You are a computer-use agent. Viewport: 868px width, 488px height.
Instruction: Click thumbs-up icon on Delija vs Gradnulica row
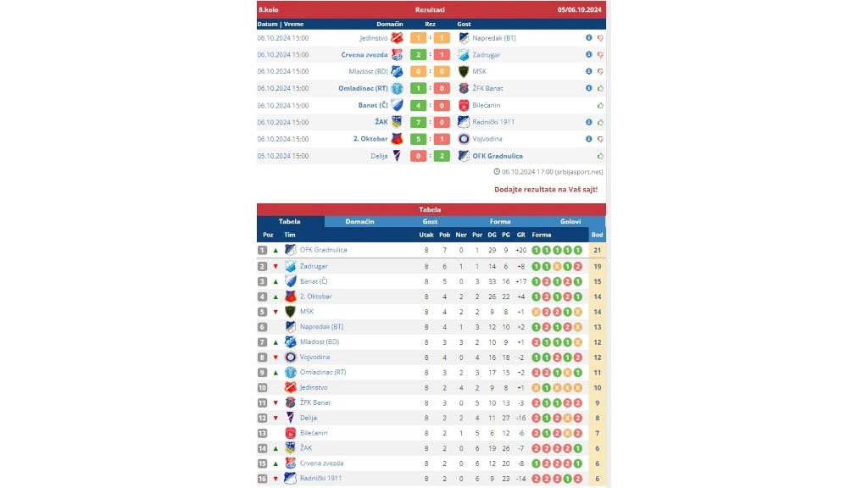600,156
